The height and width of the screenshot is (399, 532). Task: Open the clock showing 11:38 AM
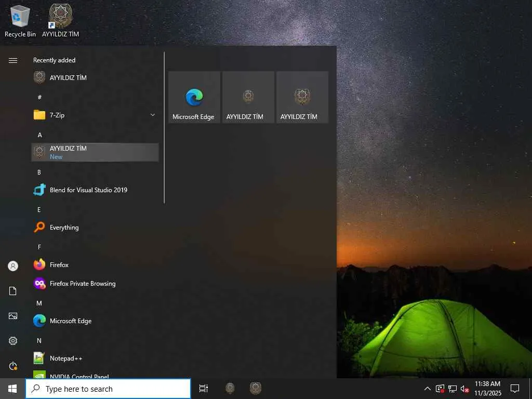[487, 389]
